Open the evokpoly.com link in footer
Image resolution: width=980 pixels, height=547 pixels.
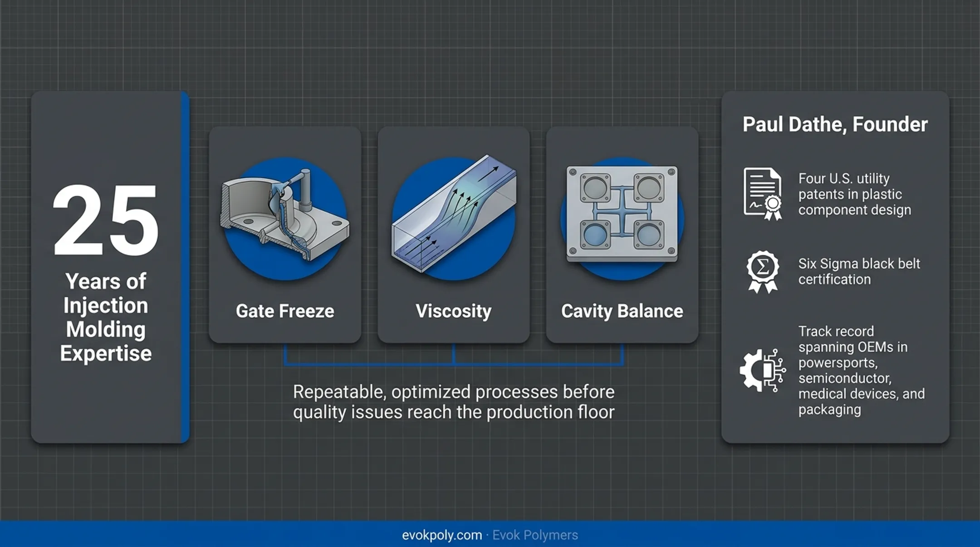(442, 535)
